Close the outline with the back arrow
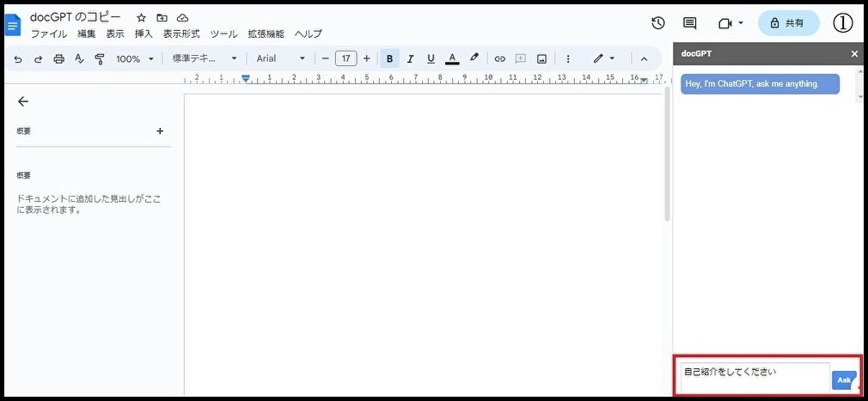Screen dimensions: 868x401 22,101
